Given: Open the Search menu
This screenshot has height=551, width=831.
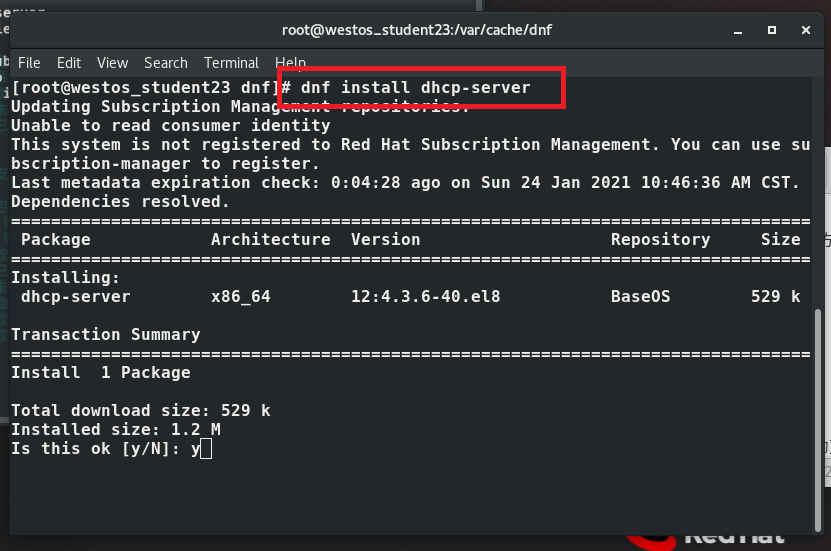Looking at the screenshot, I should pyautogui.click(x=166, y=63).
